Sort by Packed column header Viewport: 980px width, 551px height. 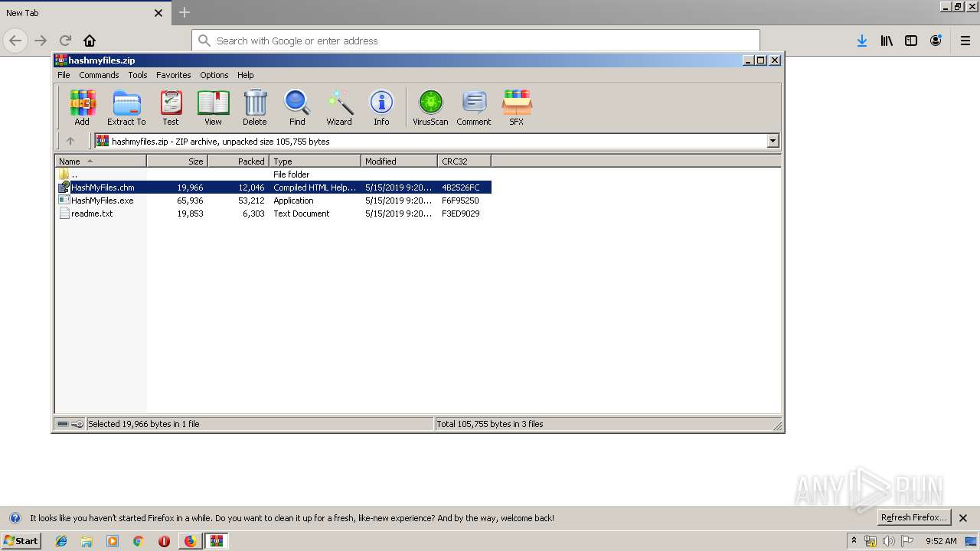click(x=238, y=161)
